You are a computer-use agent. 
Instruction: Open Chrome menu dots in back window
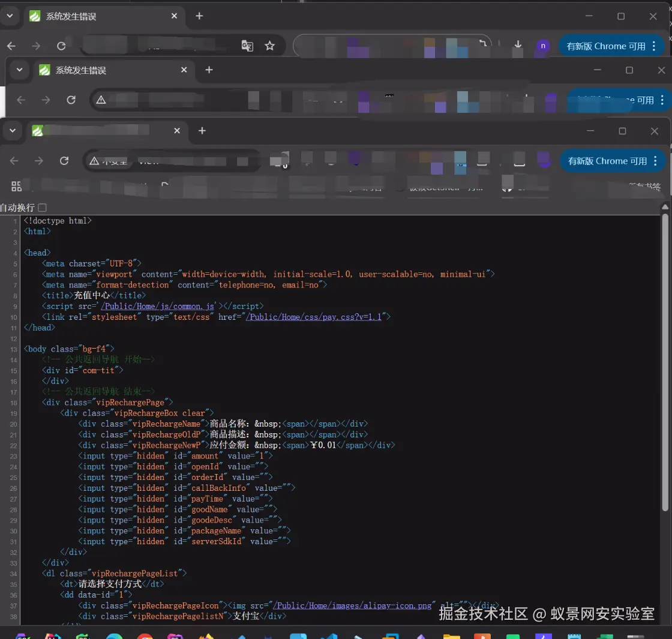coord(654,46)
